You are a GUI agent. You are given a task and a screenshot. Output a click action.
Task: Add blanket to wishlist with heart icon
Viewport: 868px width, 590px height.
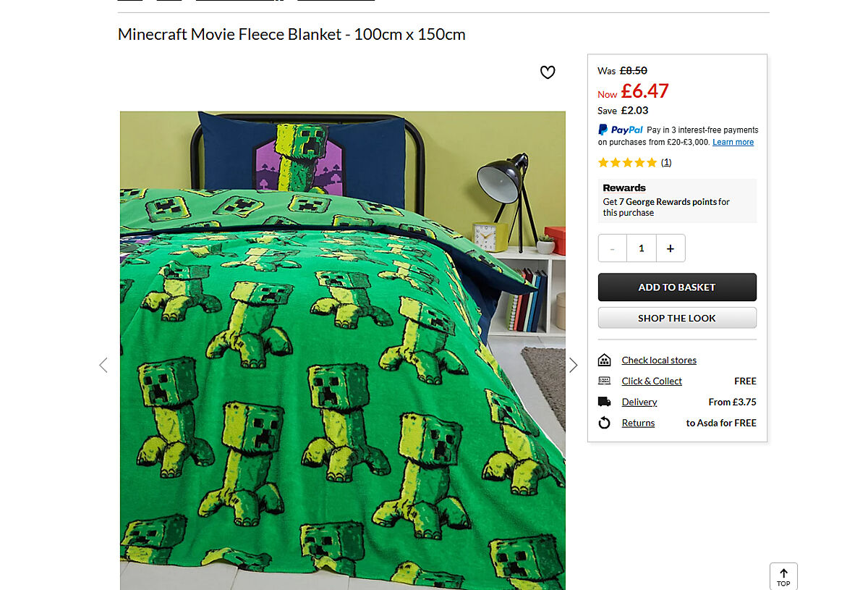click(548, 72)
